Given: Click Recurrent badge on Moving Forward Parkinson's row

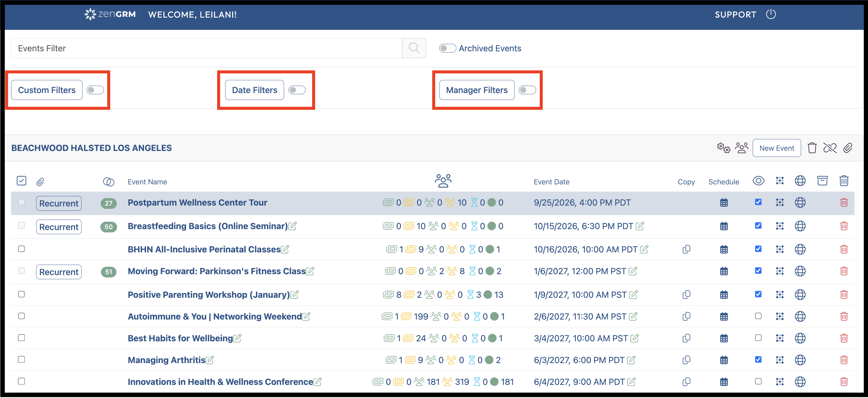Looking at the screenshot, I should click(59, 272).
